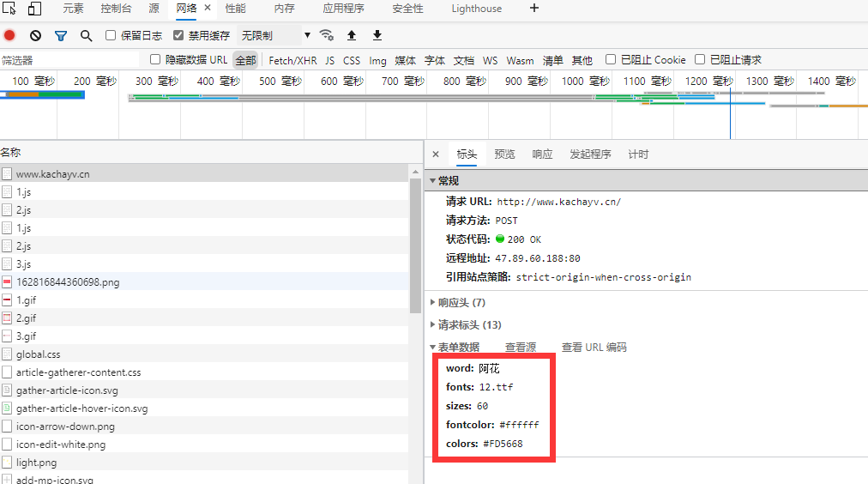Switch to the 控制台 tab
The height and width of the screenshot is (484, 868).
tap(117, 9)
